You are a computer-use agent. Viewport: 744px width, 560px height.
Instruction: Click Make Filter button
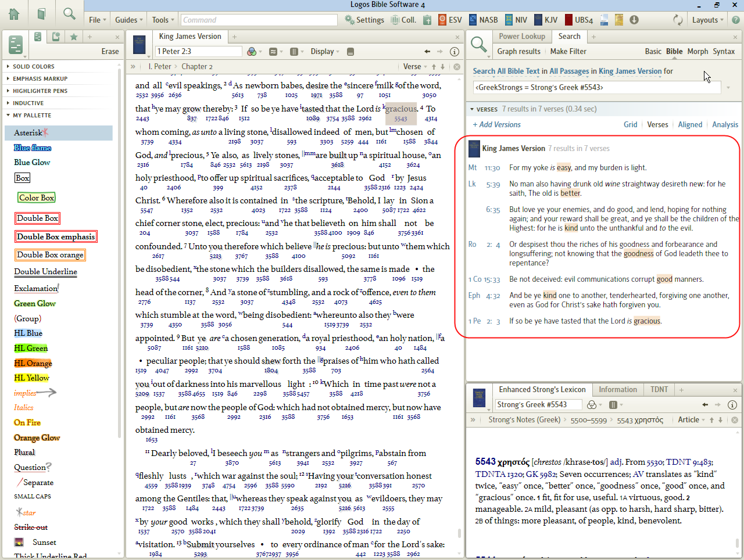(568, 52)
